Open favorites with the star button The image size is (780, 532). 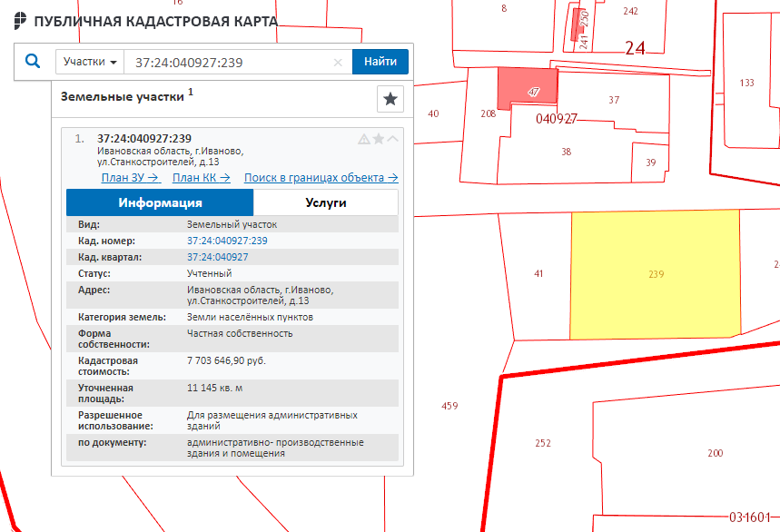[390, 99]
